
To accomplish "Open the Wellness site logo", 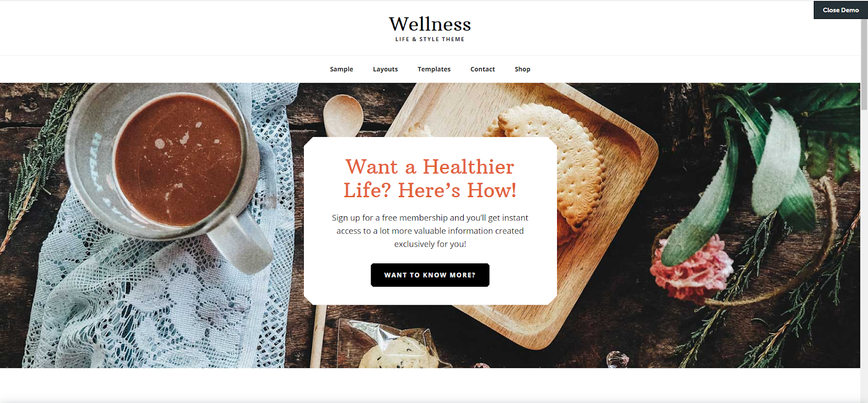I will tap(430, 24).
